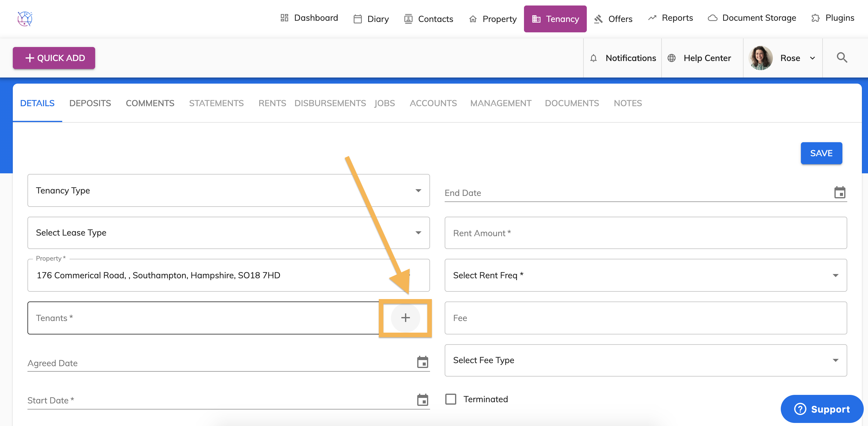Screen dimensions: 868x426
Task: Click the app logo icon
Action: tap(25, 19)
